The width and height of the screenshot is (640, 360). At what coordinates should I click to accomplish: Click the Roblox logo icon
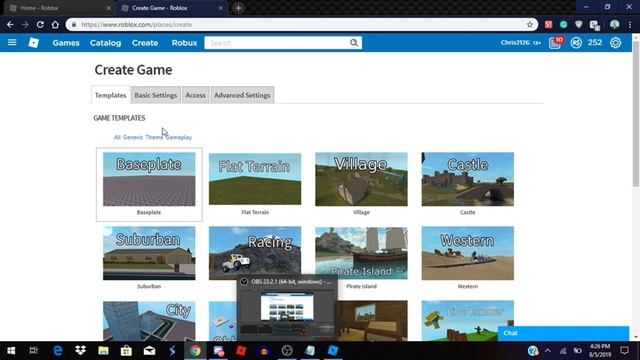33,42
